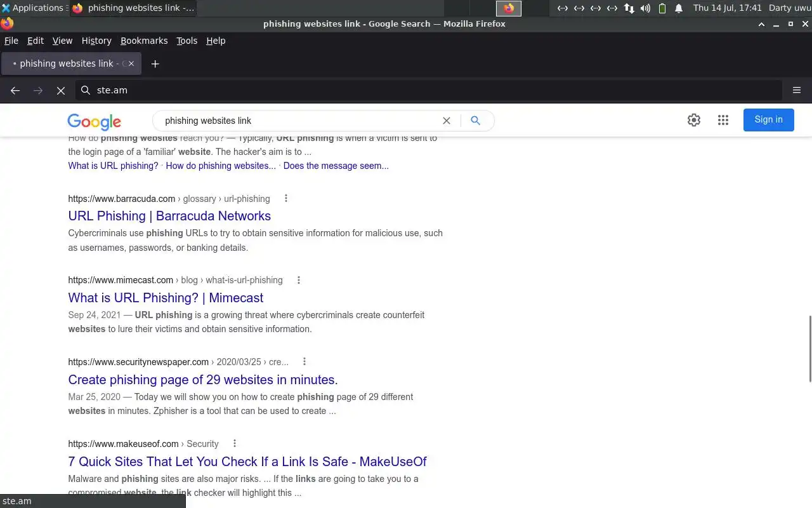Click the battery indicator icon
The image size is (812, 508).
tap(662, 8)
